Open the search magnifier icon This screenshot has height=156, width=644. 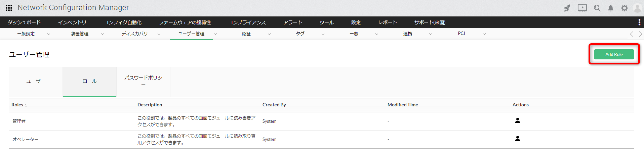point(597,8)
